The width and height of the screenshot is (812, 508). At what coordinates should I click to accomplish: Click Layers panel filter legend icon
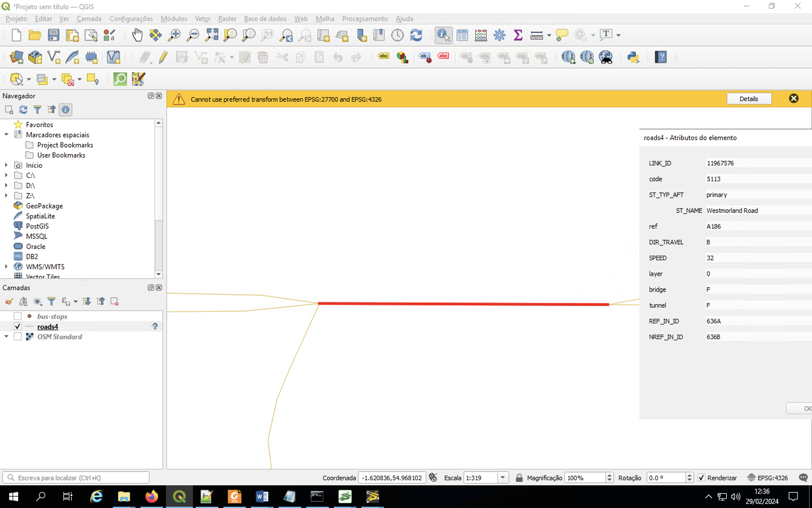coord(51,301)
